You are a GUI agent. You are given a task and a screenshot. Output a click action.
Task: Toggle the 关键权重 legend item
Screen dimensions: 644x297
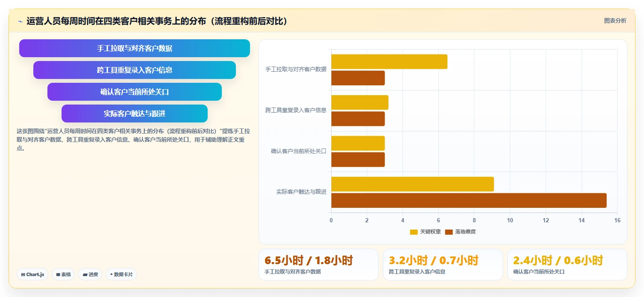click(425, 232)
